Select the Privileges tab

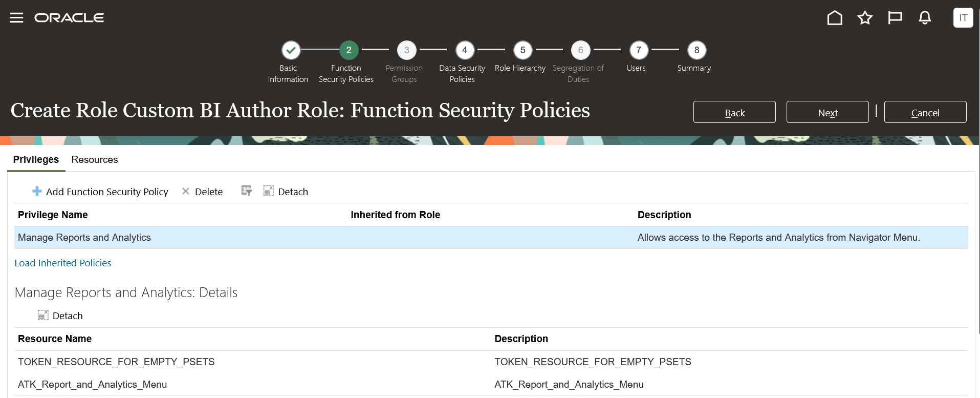pyautogui.click(x=36, y=160)
